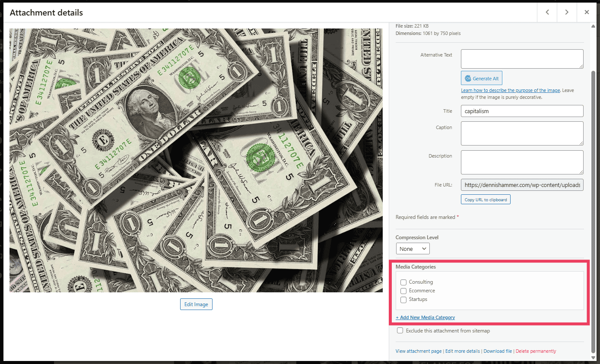This screenshot has height=364, width=600.
Task: Click the Title field containing capitalism
Action: (522, 111)
